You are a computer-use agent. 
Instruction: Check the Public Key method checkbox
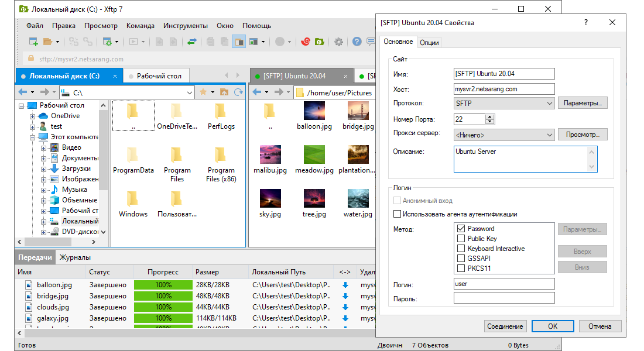click(x=461, y=239)
